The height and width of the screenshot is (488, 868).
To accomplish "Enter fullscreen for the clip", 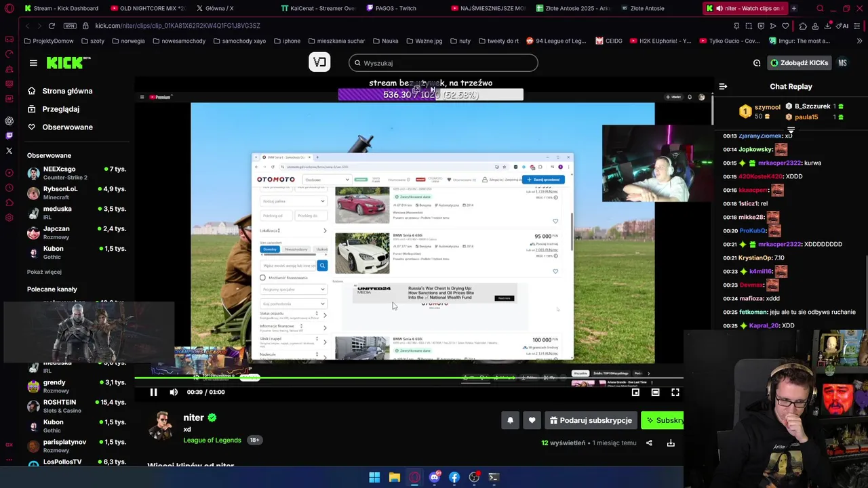I will (x=675, y=392).
